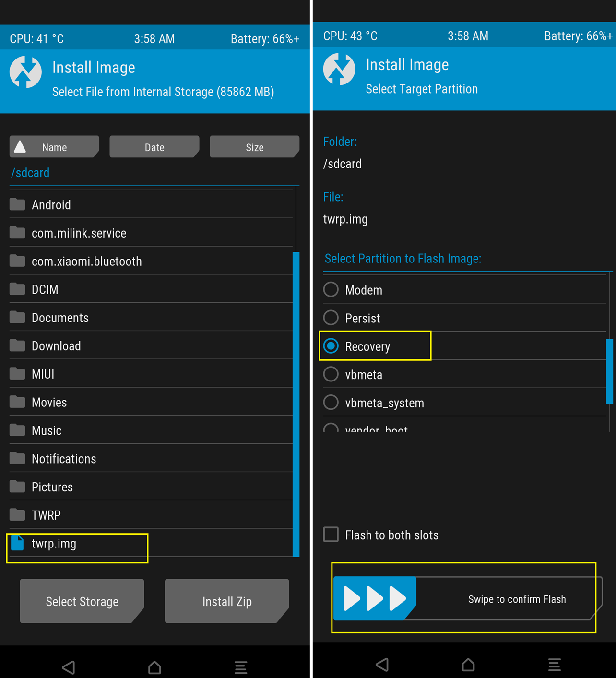Open the Android folder icon
Screen dimensions: 616x678
[17, 204]
